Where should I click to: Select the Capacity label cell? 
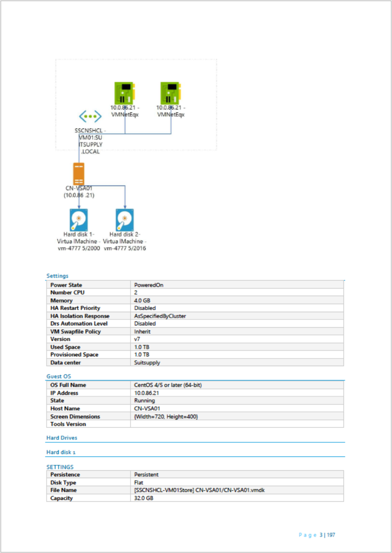tap(89, 497)
